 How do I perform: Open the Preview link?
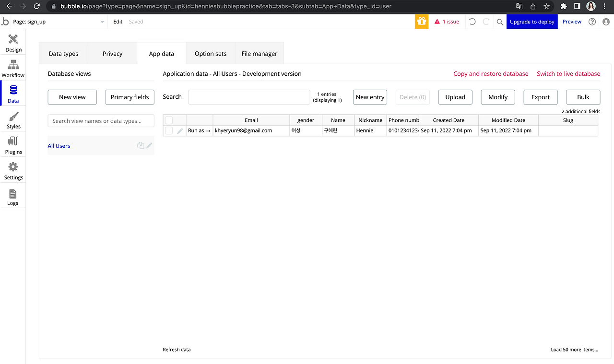[572, 22]
